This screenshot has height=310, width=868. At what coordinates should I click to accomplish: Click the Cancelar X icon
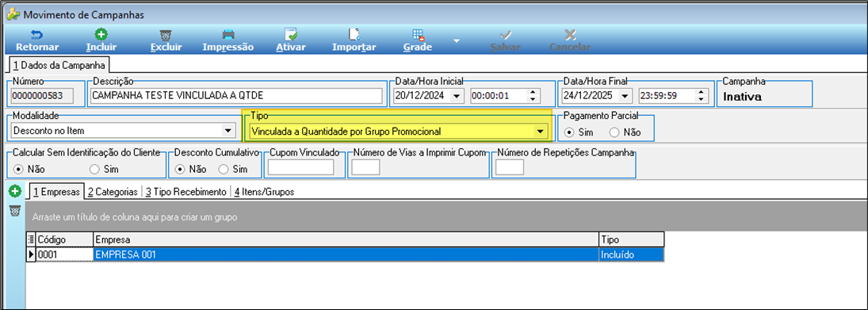pyautogui.click(x=570, y=34)
